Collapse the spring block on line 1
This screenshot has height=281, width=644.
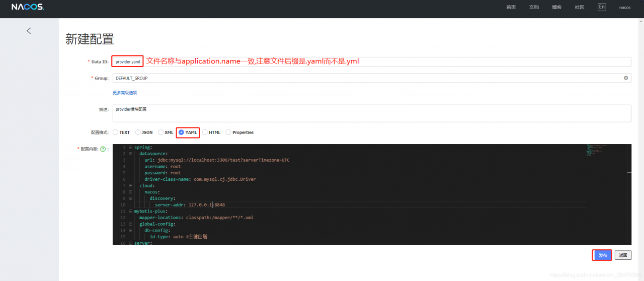pyautogui.click(x=131, y=148)
